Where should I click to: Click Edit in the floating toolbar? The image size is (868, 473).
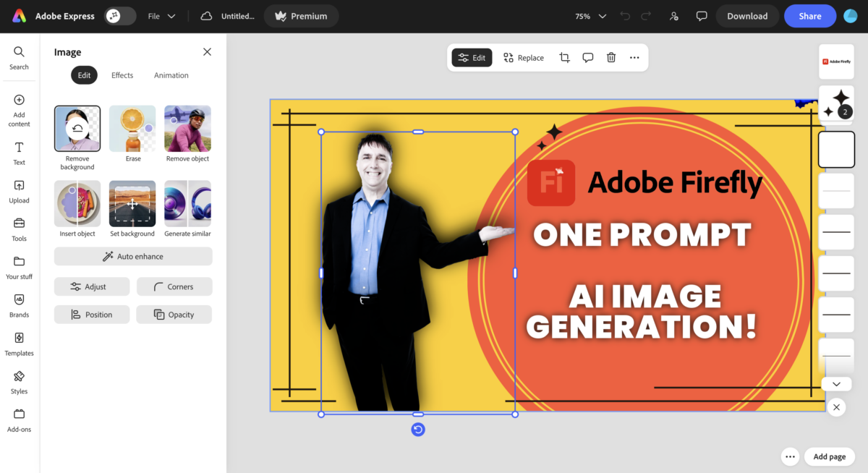coord(472,58)
